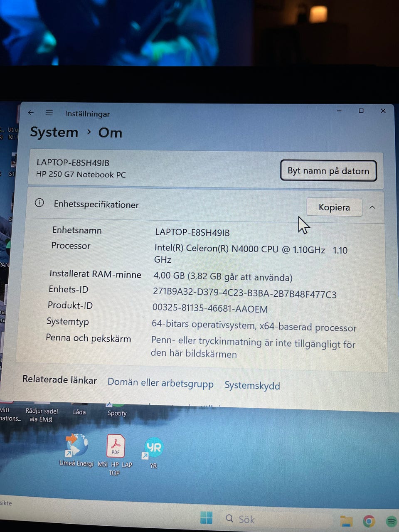Select the Spotify desktop shortcut
This screenshot has height=532, width=399.
pyautogui.click(x=117, y=410)
